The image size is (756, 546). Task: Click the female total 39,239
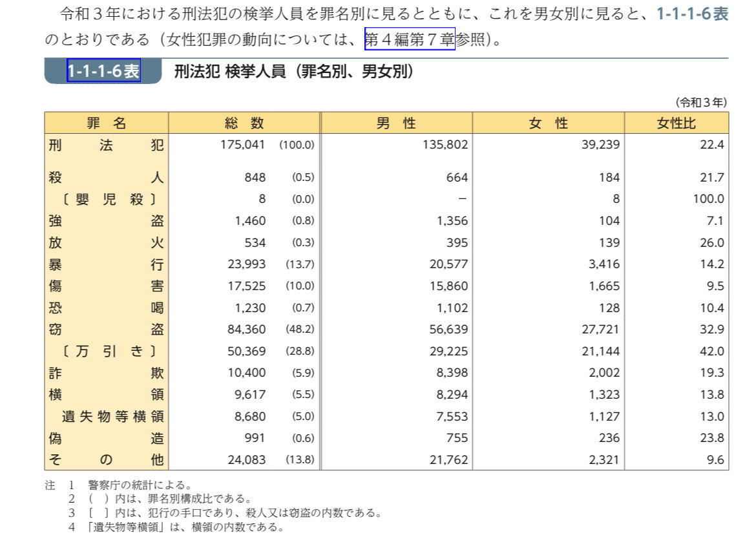pyautogui.click(x=600, y=145)
